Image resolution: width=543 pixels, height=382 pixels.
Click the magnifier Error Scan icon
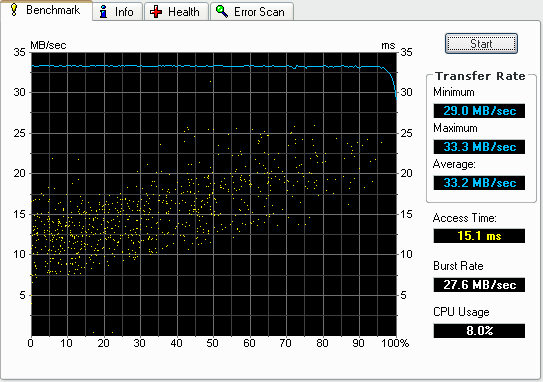[222, 11]
